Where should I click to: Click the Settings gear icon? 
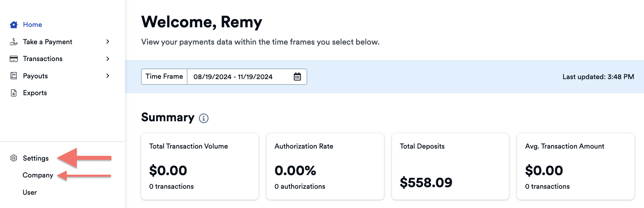click(x=14, y=158)
